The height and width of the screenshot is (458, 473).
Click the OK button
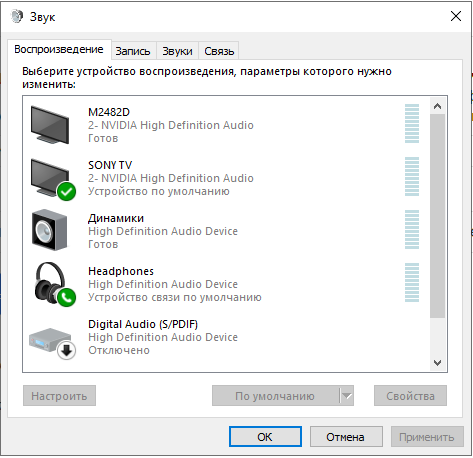265,437
